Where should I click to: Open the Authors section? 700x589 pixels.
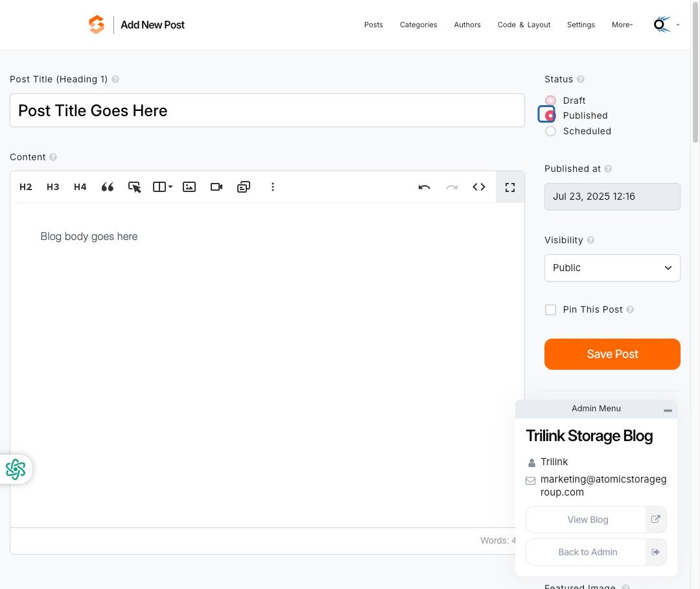point(467,25)
